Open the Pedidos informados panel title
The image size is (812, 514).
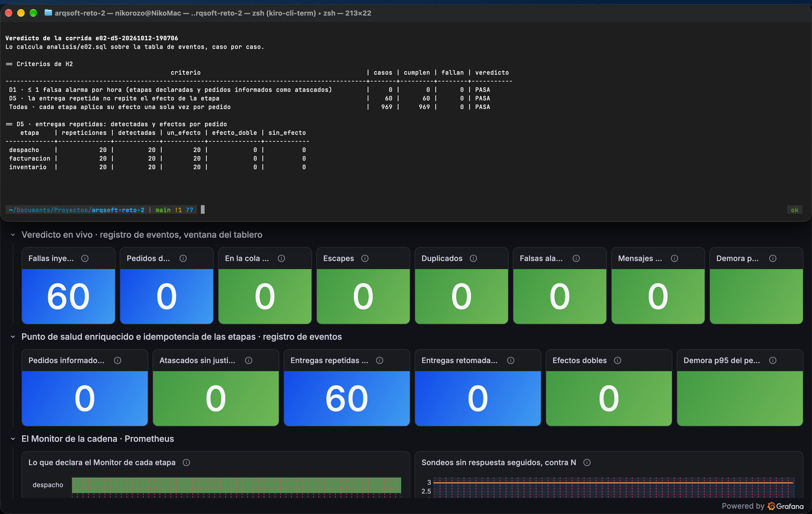tap(66, 361)
